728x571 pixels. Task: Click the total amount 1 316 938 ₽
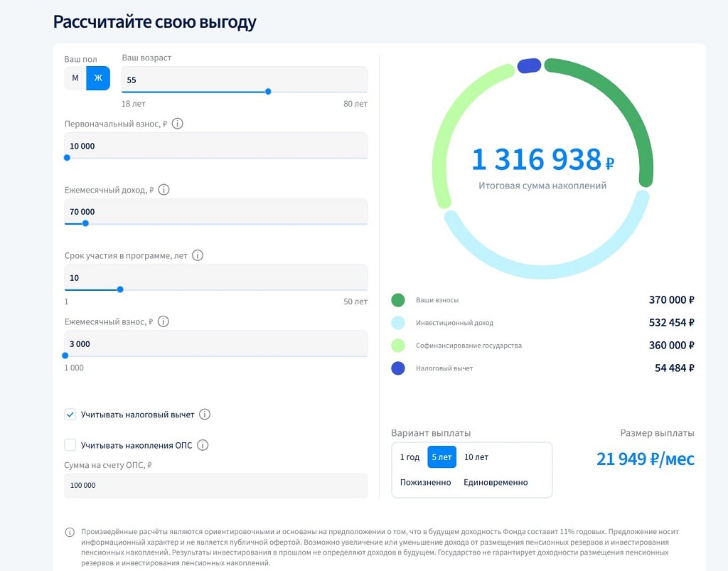[x=542, y=159]
